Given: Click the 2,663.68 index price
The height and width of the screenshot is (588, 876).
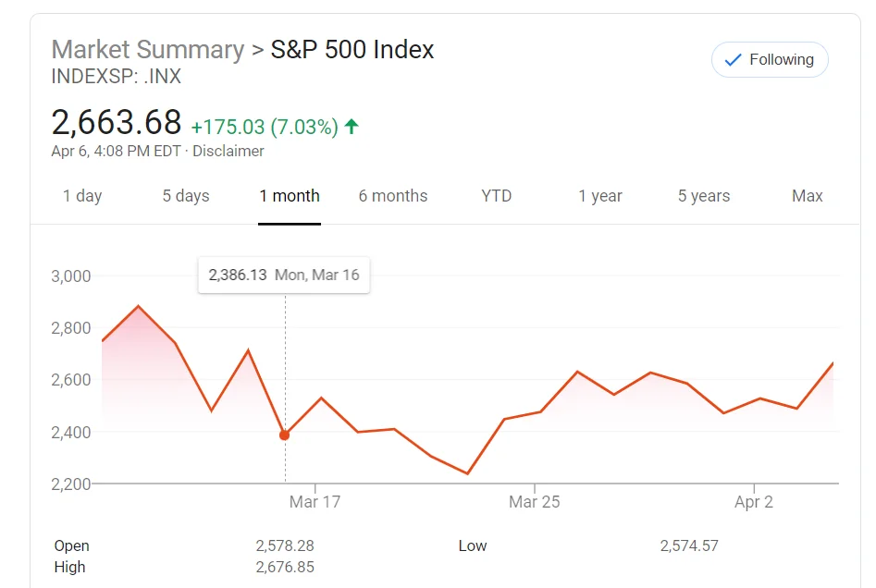Looking at the screenshot, I should (117, 122).
